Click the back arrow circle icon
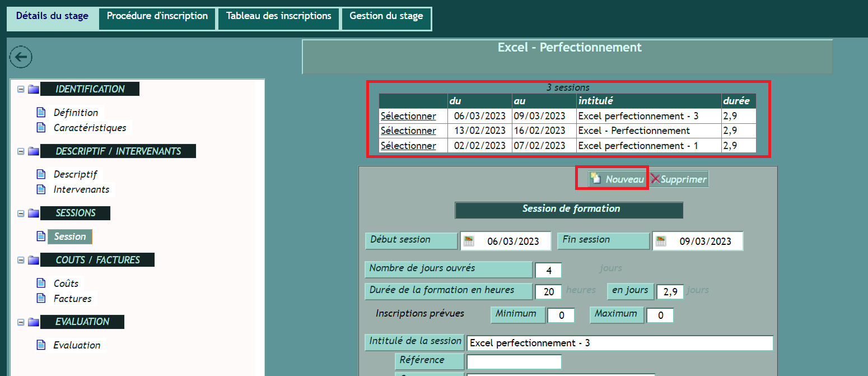The height and width of the screenshot is (376, 868). [x=21, y=57]
